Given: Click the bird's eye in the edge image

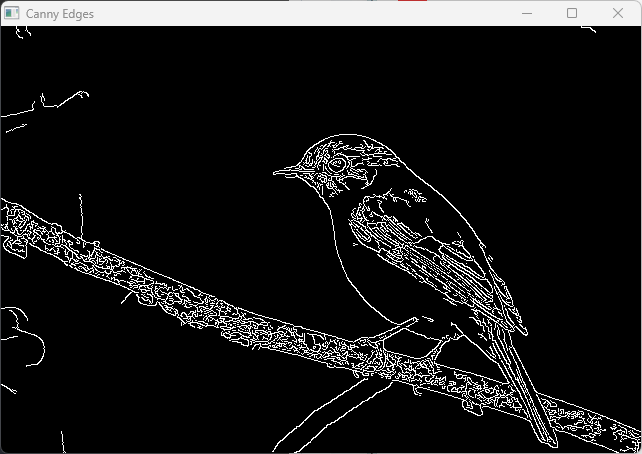Looking at the screenshot, I should (x=338, y=164).
